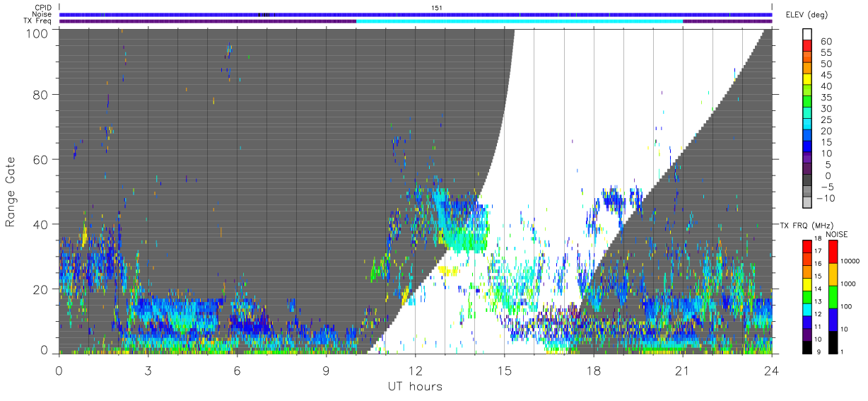Image resolution: width=868 pixels, height=401 pixels.
Task: Pick the orange swatch in the NOISE colorbar
Action: pyautogui.click(x=832, y=274)
